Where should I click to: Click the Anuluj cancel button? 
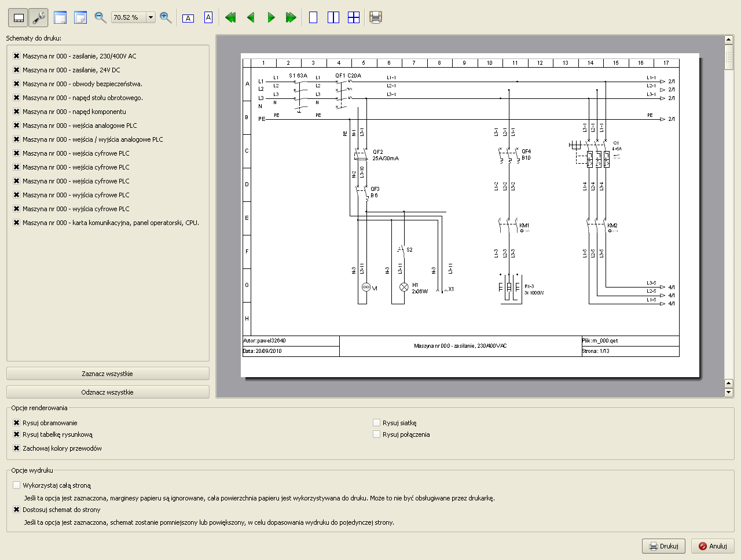[x=713, y=546]
